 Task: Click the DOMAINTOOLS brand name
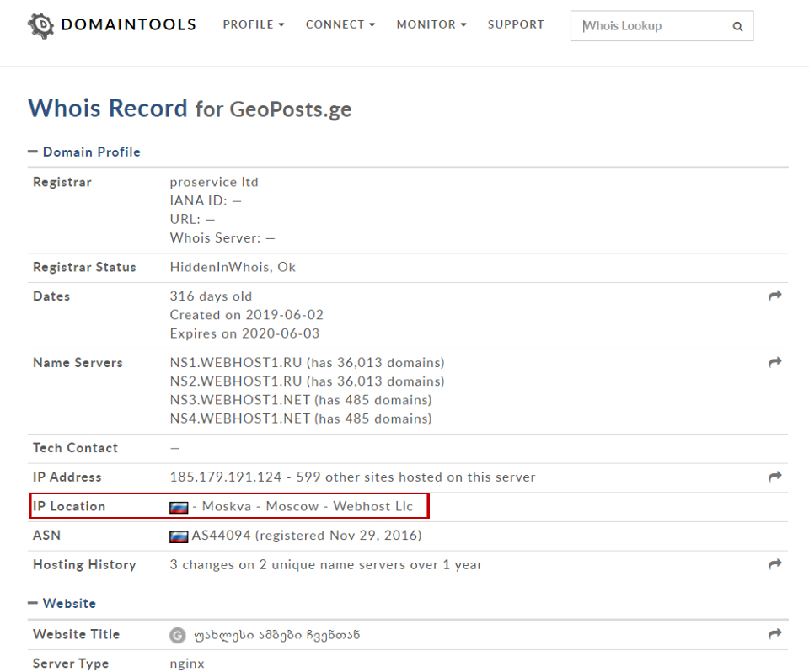(x=128, y=24)
